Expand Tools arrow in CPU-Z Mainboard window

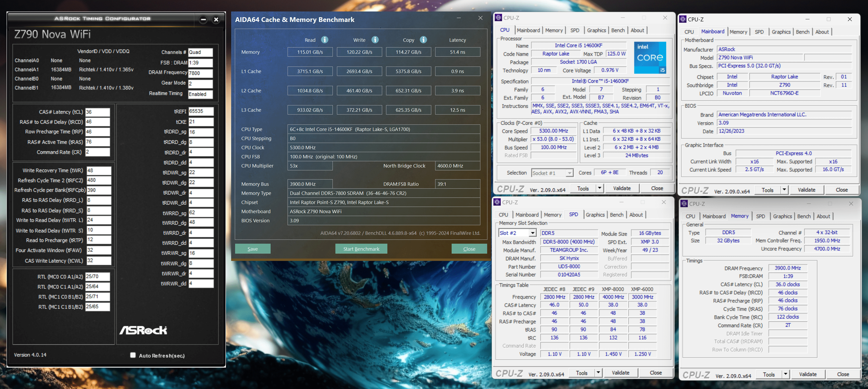[x=784, y=190]
